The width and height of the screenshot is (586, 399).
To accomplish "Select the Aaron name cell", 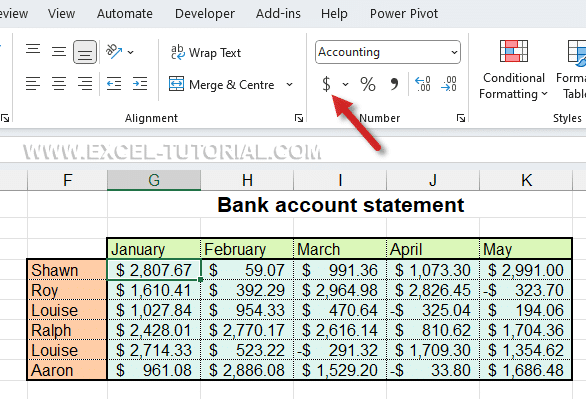I will coord(67,370).
